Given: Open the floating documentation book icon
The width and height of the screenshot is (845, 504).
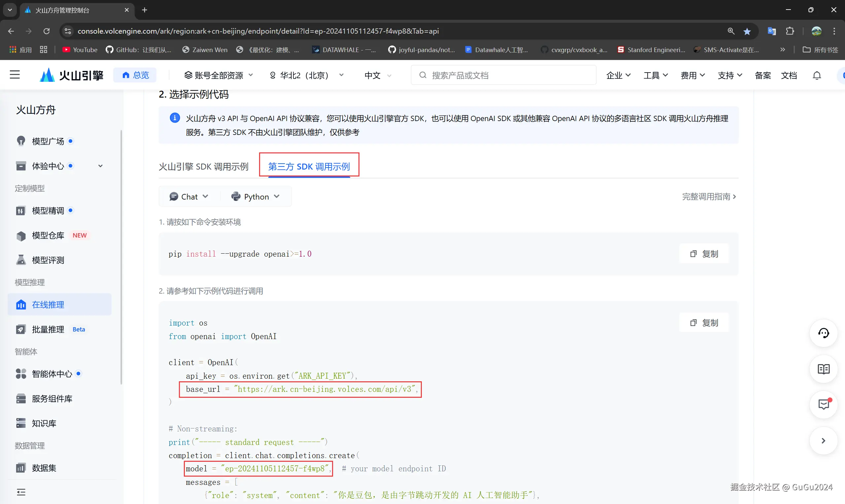Looking at the screenshot, I should tap(824, 369).
